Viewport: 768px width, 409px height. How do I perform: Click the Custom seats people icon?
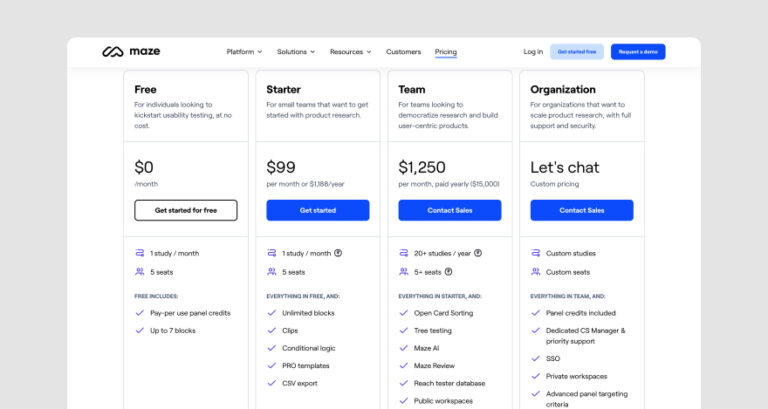pos(536,271)
